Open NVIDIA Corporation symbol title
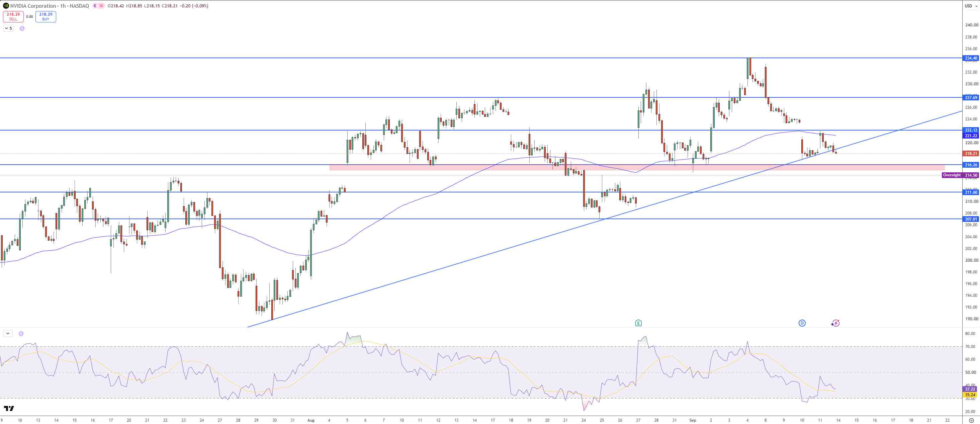 coord(33,6)
